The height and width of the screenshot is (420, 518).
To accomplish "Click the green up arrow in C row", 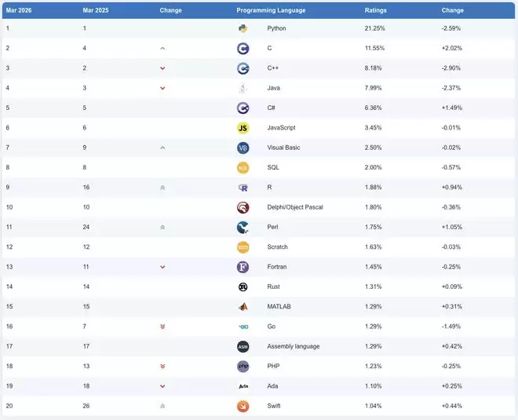I will coord(162,49).
